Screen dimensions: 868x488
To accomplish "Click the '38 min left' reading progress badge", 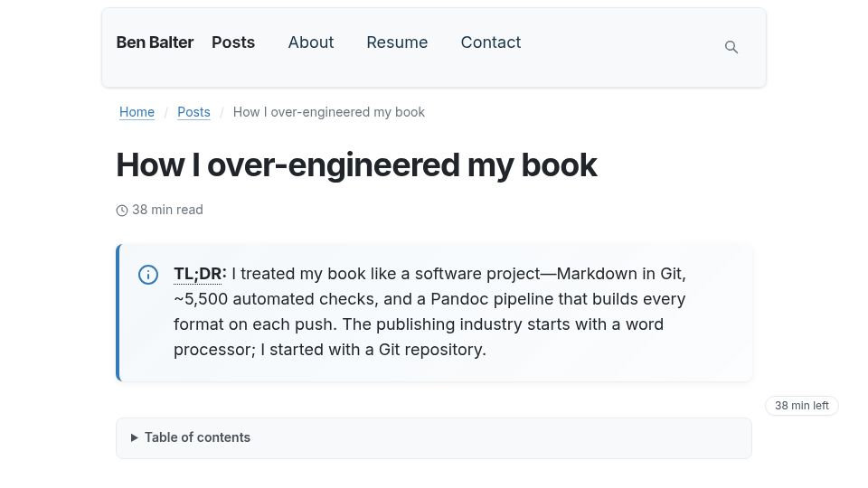I will (802, 406).
